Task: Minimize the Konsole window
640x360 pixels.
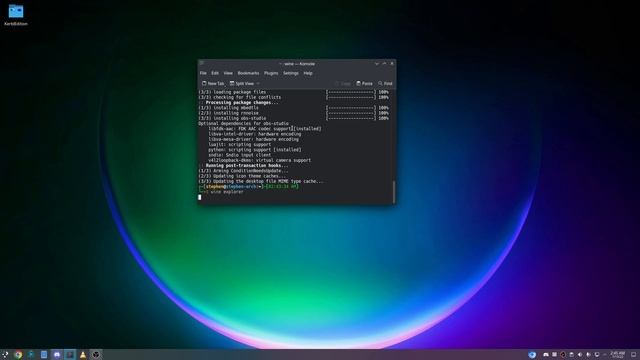Action: tap(377, 64)
